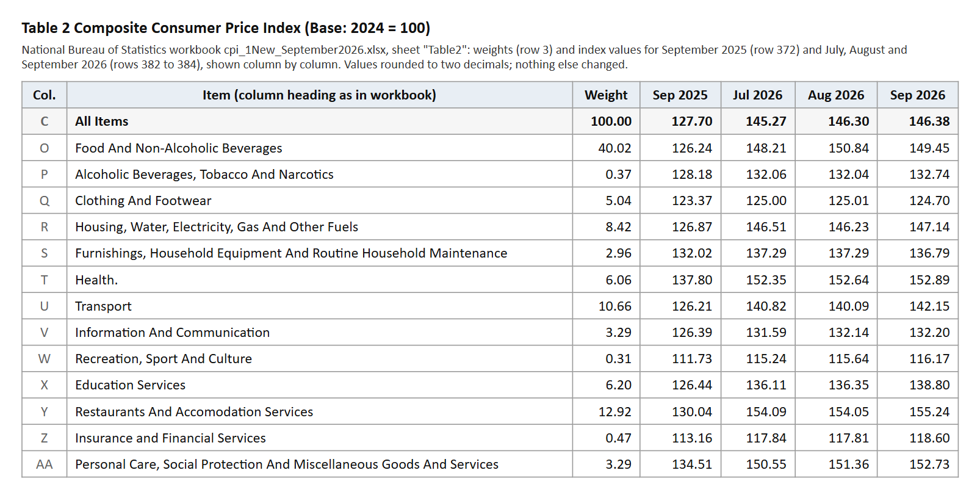This screenshot has height=495, width=980.
Task: Click the 'Col.' column header
Action: 45,95
